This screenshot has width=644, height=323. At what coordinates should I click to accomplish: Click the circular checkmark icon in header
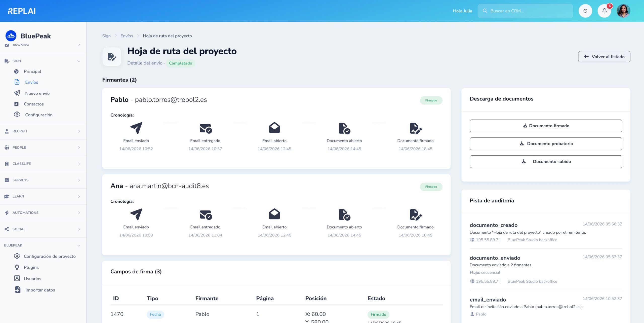(x=585, y=11)
